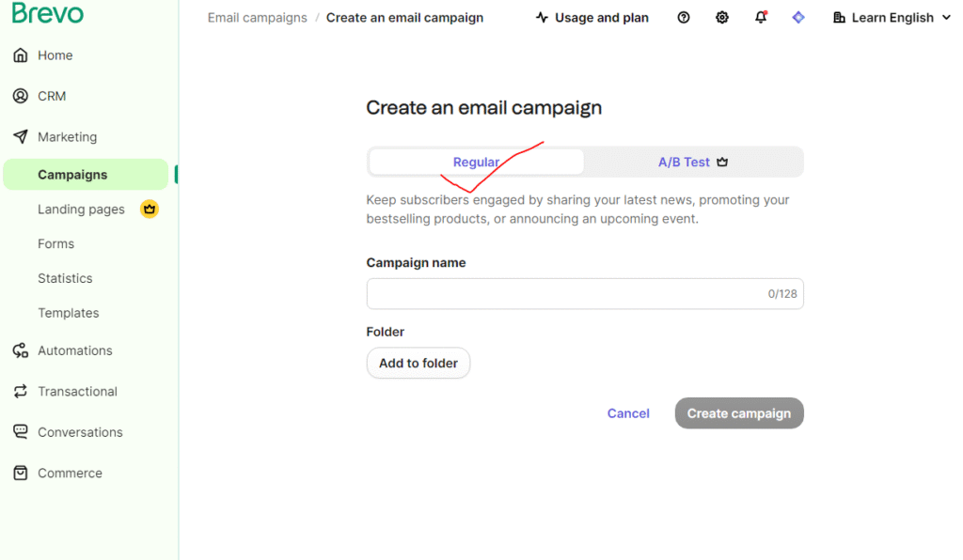Select the Regular campaign tab
The height and width of the screenshot is (560, 963).
[476, 162]
